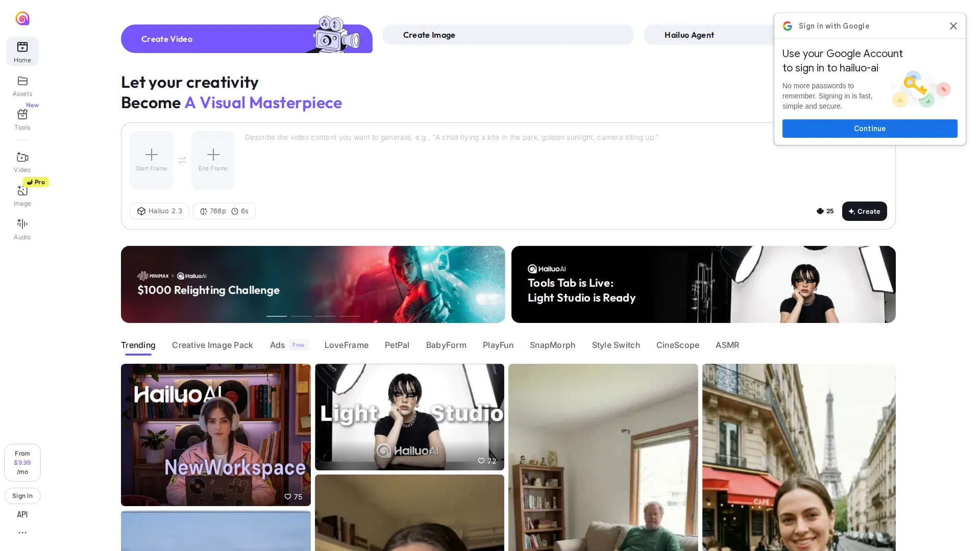Add a Start Frame image

tap(152, 160)
